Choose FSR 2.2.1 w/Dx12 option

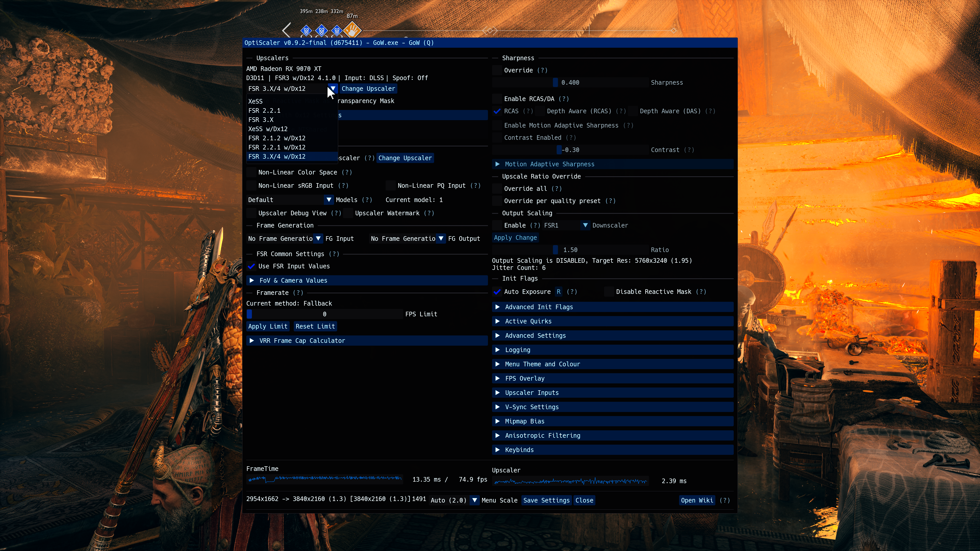(x=292, y=147)
